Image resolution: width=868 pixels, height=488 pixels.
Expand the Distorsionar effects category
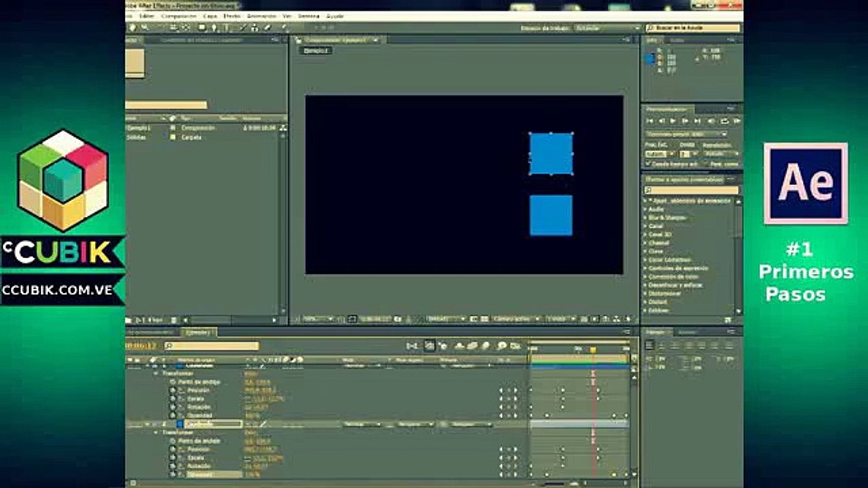coord(646,293)
